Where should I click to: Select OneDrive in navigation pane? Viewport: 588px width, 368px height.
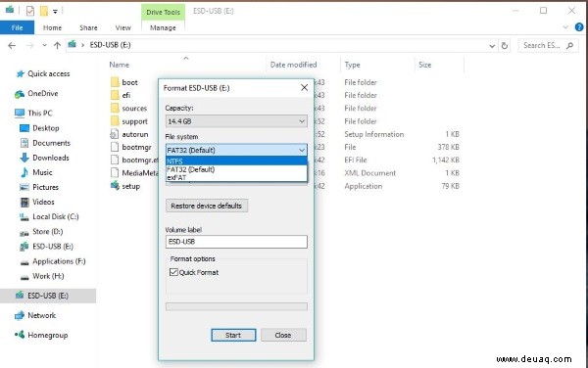coord(43,94)
